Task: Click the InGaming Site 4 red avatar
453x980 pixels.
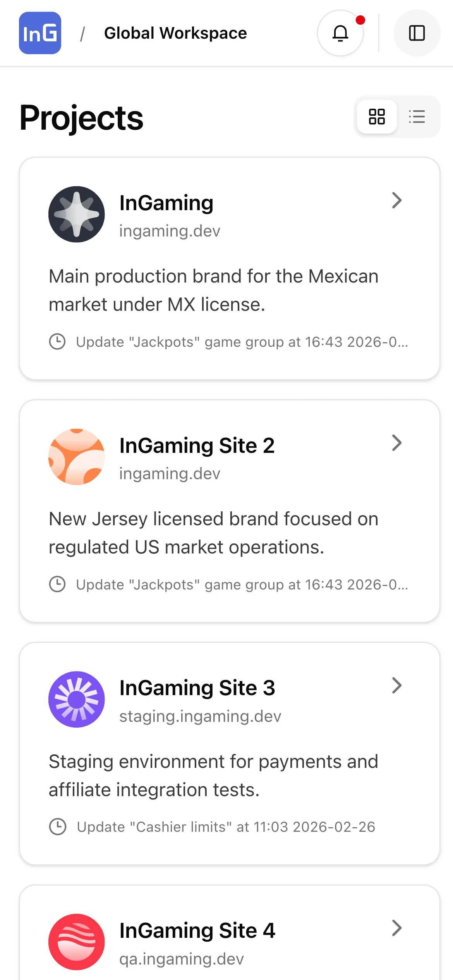Action: (77, 942)
